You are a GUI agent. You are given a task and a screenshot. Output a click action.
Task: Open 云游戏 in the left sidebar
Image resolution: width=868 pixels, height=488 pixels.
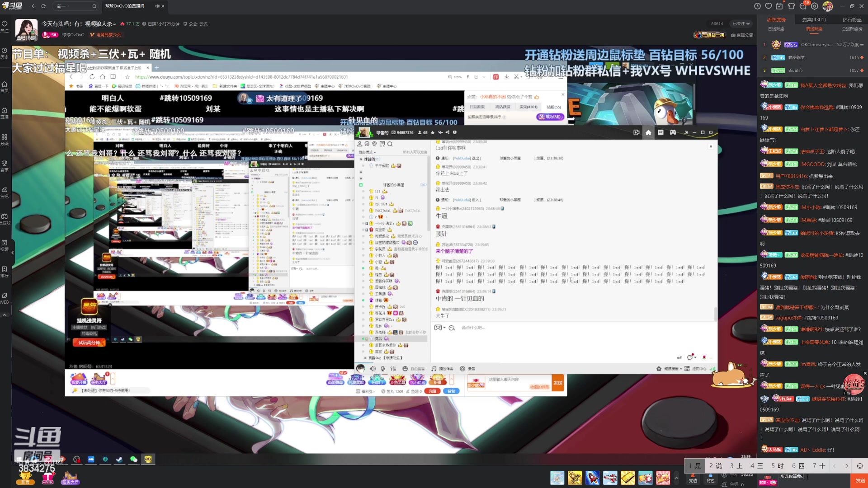tap(5, 219)
